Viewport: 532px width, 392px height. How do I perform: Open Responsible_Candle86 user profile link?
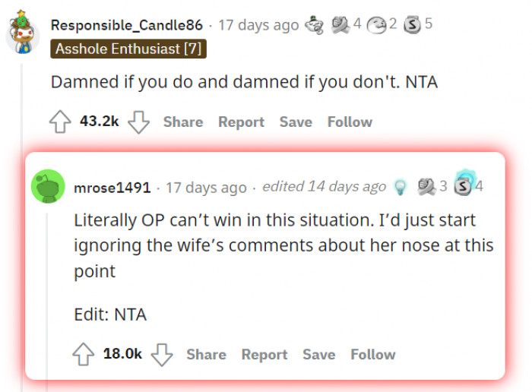[126, 24]
